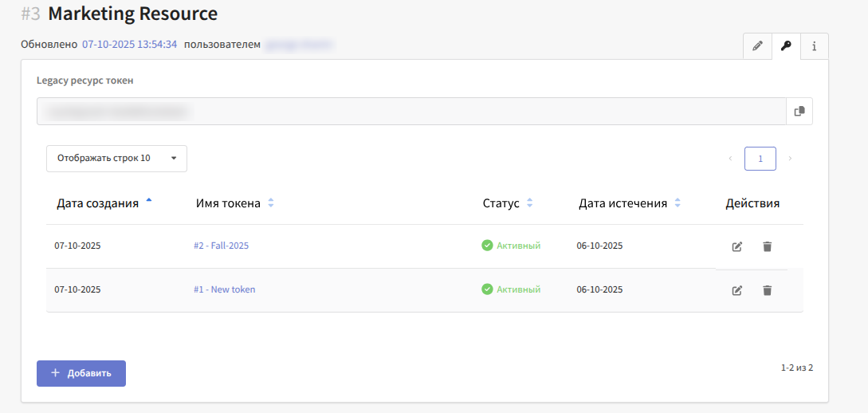Sort by Дата истечения column
The height and width of the screenshot is (413, 868).
[x=623, y=203]
